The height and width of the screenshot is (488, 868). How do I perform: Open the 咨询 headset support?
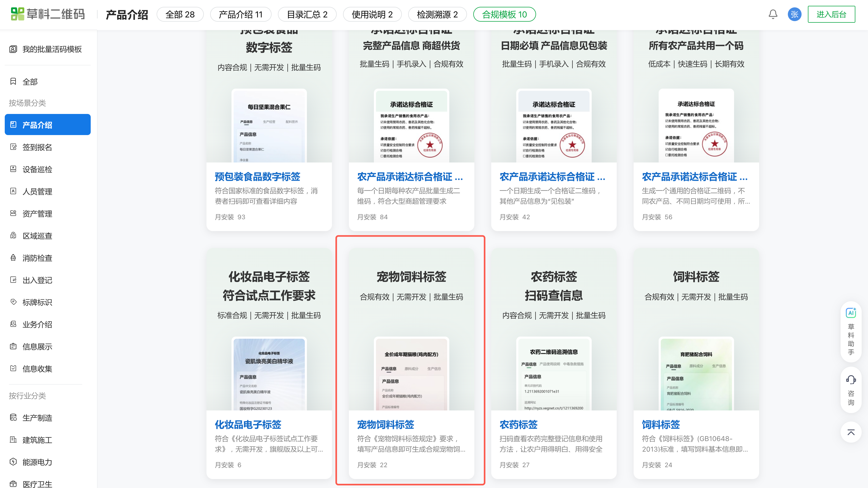tap(851, 390)
